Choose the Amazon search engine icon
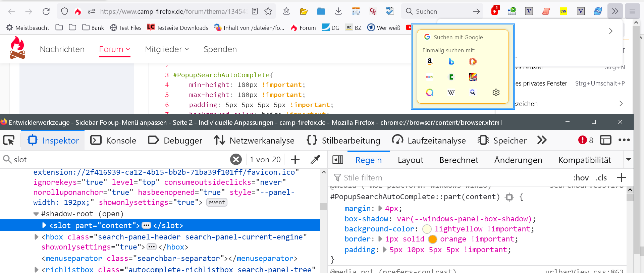Viewport: 644px width, 273px height. [x=429, y=61]
